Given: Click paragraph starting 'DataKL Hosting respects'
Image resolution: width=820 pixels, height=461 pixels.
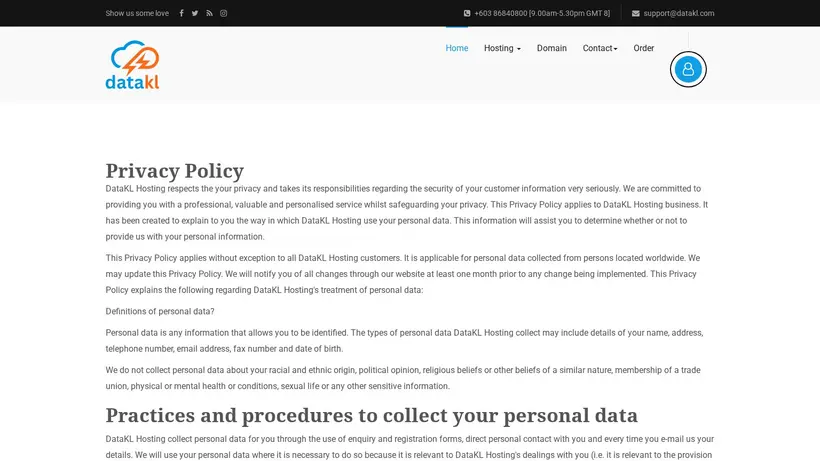Looking at the screenshot, I should point(409,213).
